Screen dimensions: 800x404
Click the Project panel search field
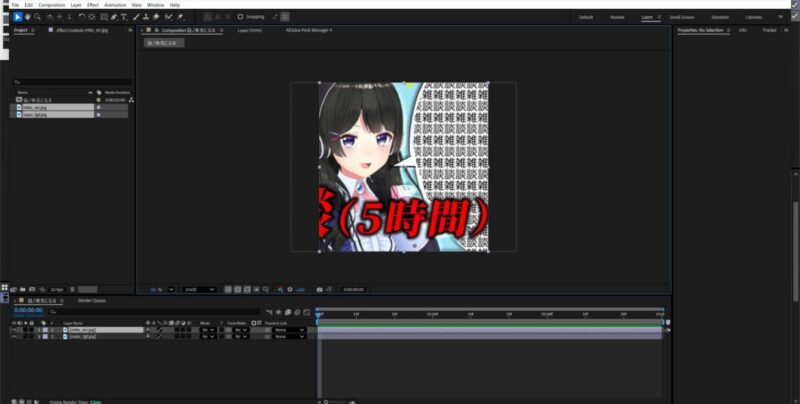(x=72, y=82)
